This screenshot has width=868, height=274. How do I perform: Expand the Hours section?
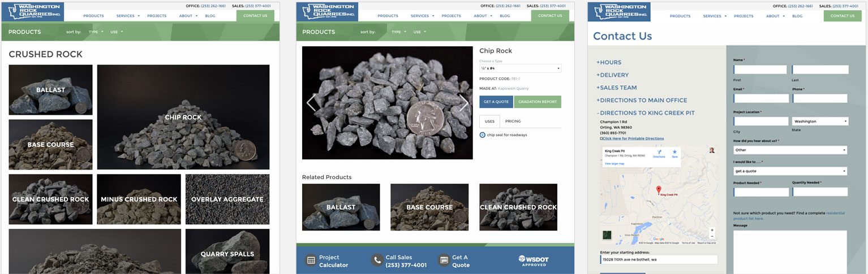coord(609,62)
